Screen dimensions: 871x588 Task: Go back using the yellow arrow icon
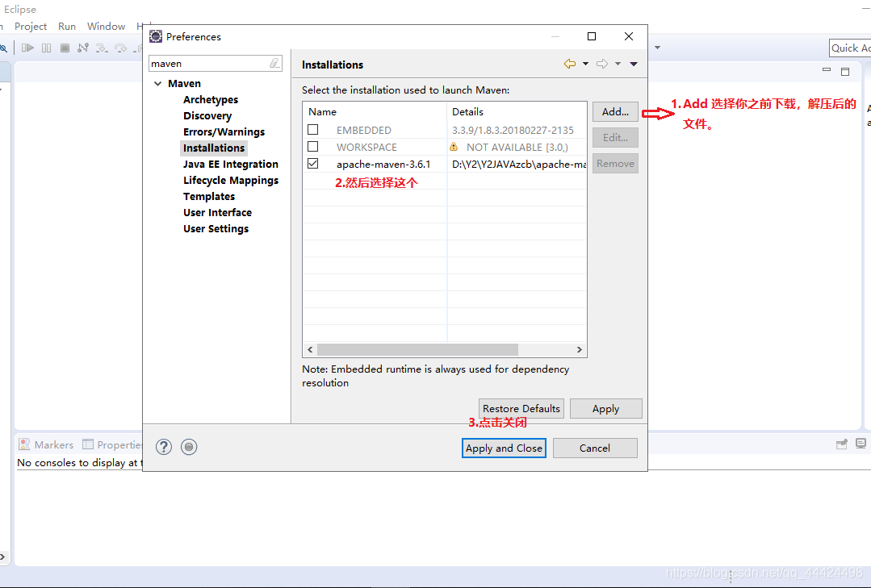pos(570,64)
